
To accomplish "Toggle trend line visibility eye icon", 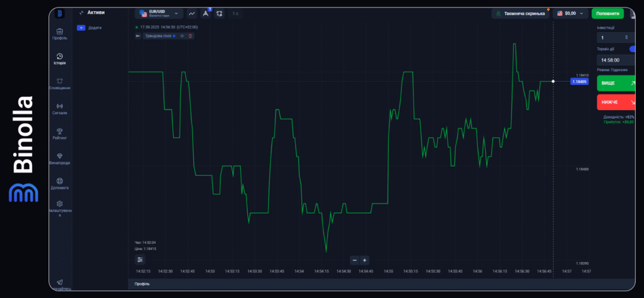I will (x=182, y=36).
